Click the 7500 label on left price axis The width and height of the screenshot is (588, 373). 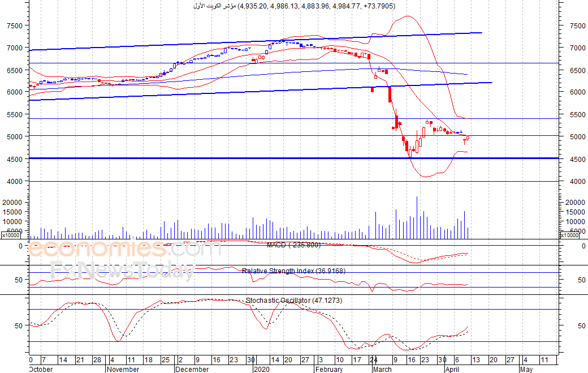pos(15,26)
